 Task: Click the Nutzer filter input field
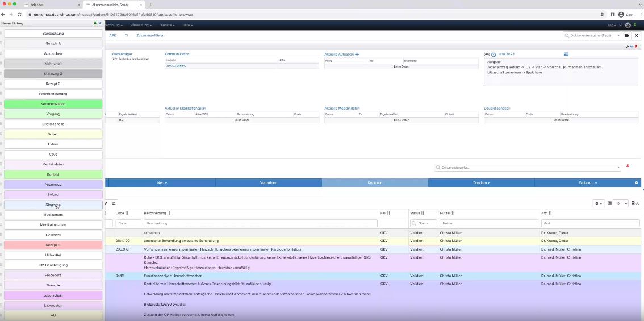tap(489, 223)
